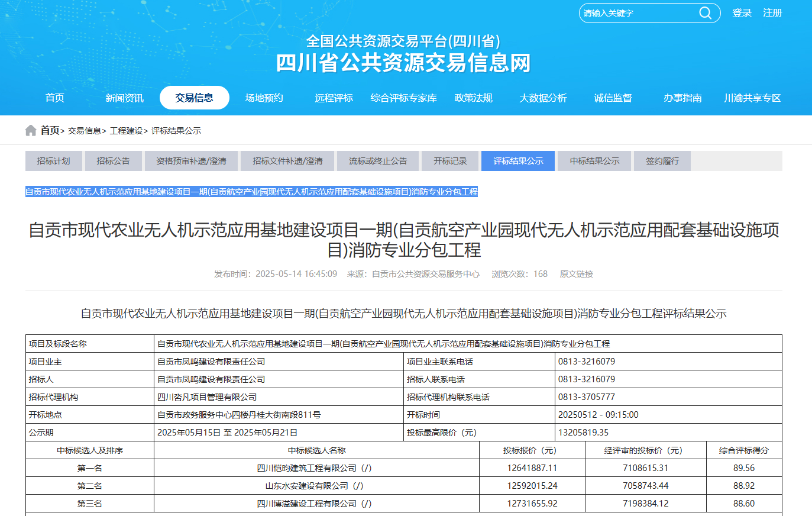Click 工程建设 breadcrumb link

click(x=126, y=131)
